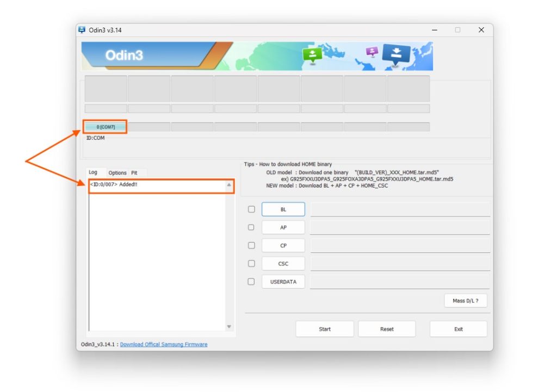This screenshot has width=557, height=392.
Task: Click the CSC file path field
Action: click(x=400, y=264)
